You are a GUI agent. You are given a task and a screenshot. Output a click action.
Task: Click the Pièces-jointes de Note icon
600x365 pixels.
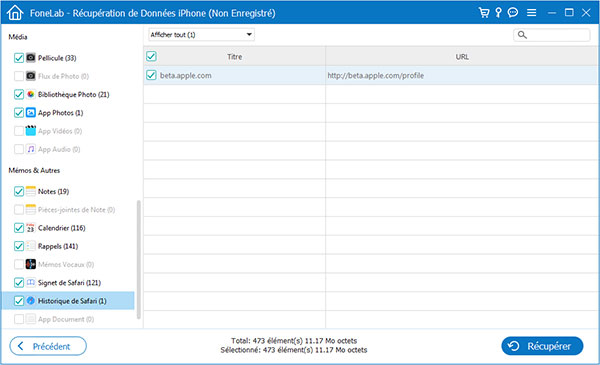[x=31, y=209]
